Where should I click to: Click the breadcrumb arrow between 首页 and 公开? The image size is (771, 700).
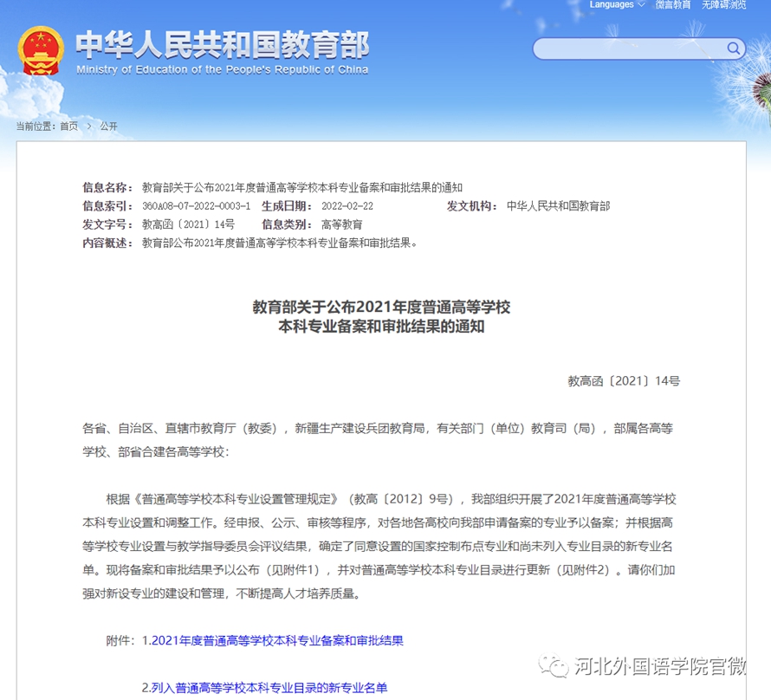(x=88, y=126)
